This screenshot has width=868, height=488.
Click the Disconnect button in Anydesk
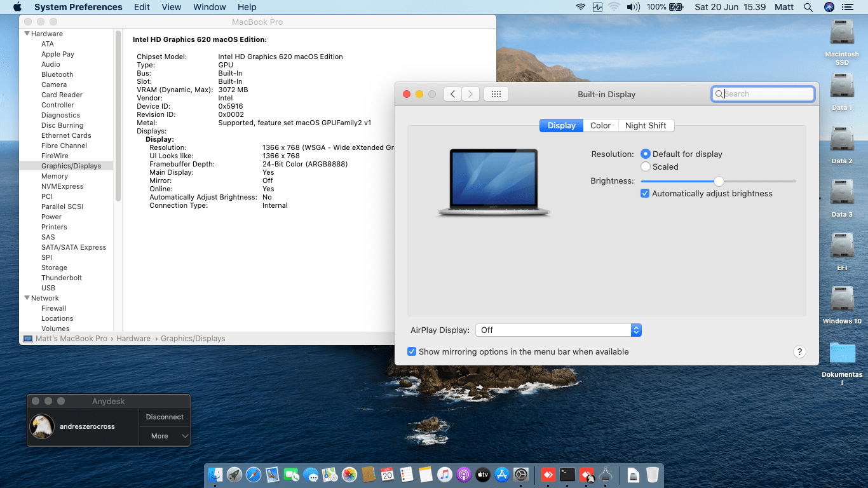pos(164,417)
